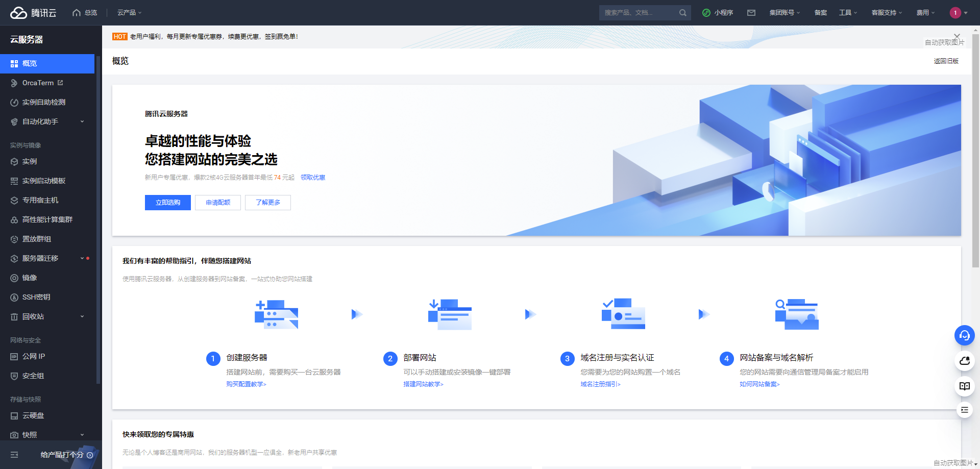980x469 pixels.
Task: Click the page vertical scrollbar
Action: click(975, 151)
